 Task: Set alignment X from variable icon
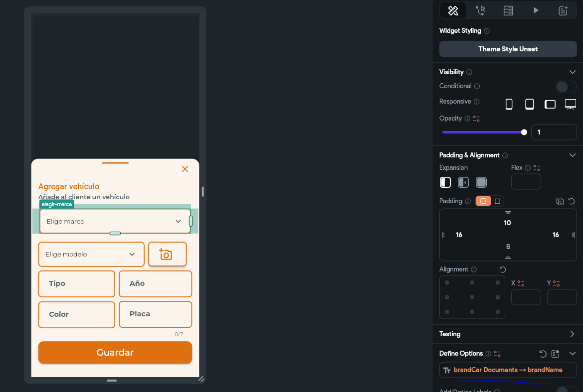[521, 283]
